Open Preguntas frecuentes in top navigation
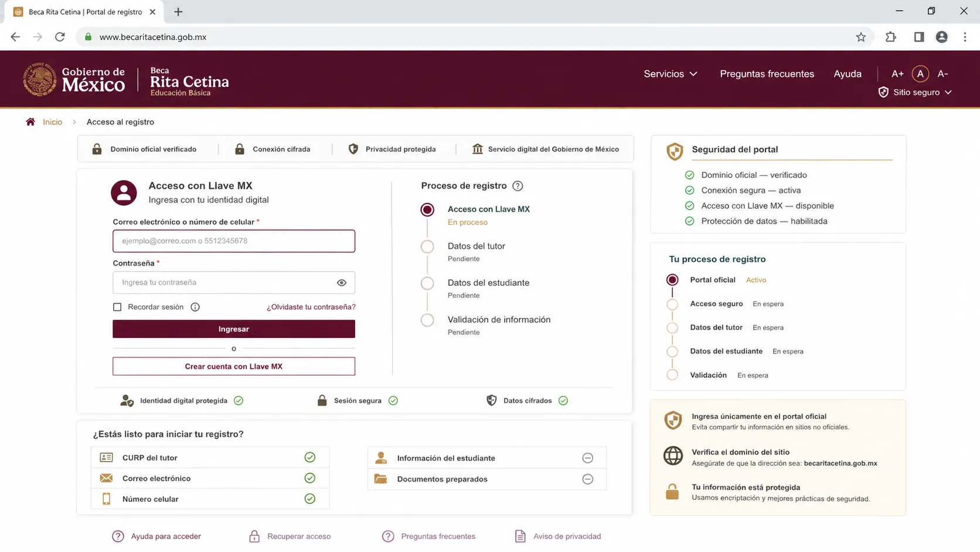The image size is (980, 552). coord(767,74)
